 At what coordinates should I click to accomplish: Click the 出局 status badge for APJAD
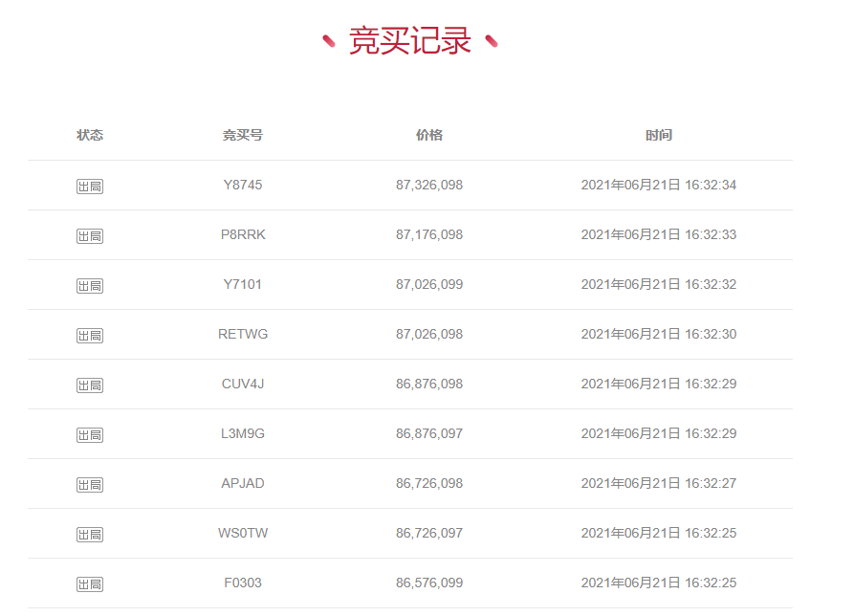tap(90, 484)
